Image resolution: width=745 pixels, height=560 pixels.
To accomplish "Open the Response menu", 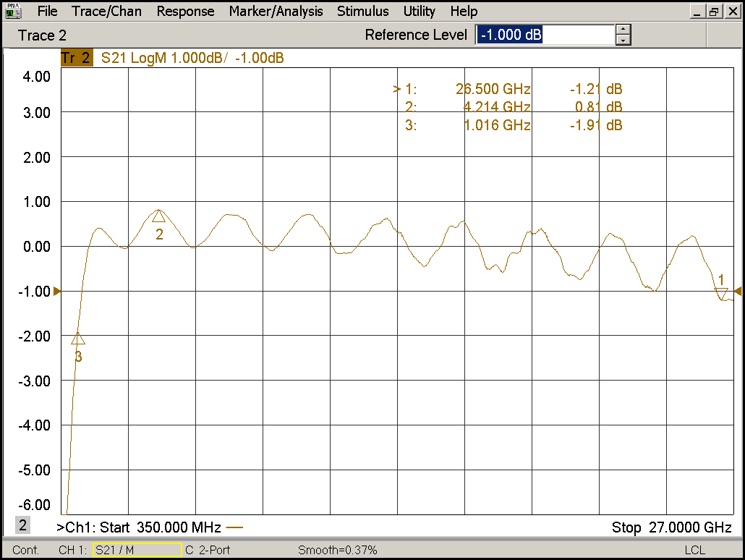I will click(185, 11).
